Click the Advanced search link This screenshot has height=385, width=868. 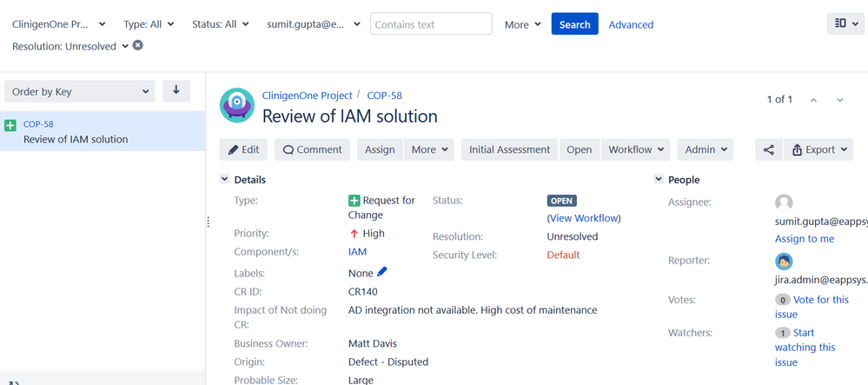[x=631, y=24]
